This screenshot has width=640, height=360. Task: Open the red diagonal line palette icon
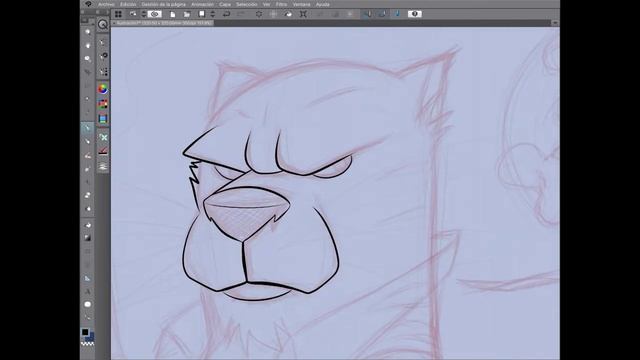click(x=103, y=151)
